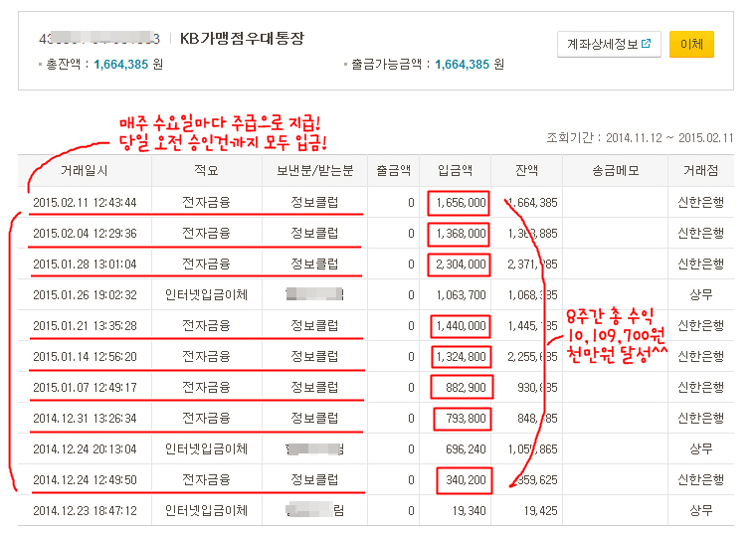The width and height of the screenshot is (756, 534).
Task: Click the 1,656,000 deposit amount
Action: pos(460,203)
